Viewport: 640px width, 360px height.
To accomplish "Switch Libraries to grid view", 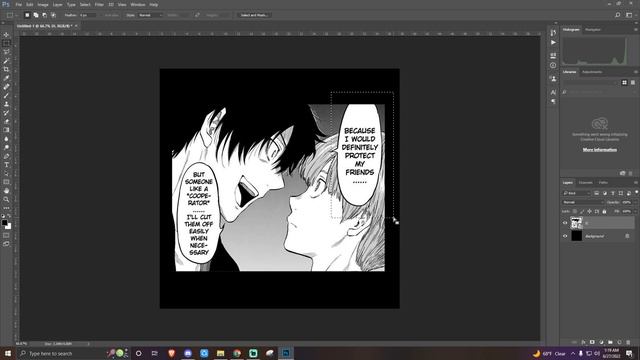I will [624, 82].
